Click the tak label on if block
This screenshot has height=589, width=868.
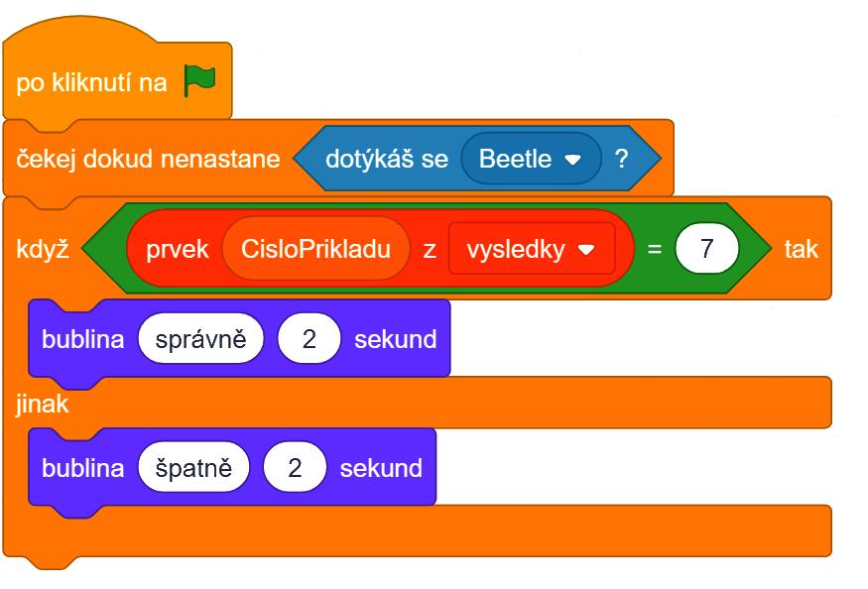(x=801, y=249)
